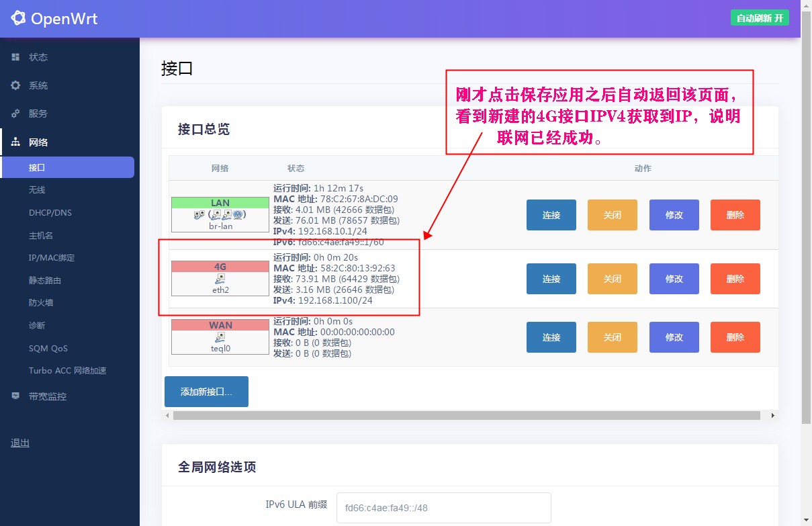Click the red 4G interface label

[220, 267]
